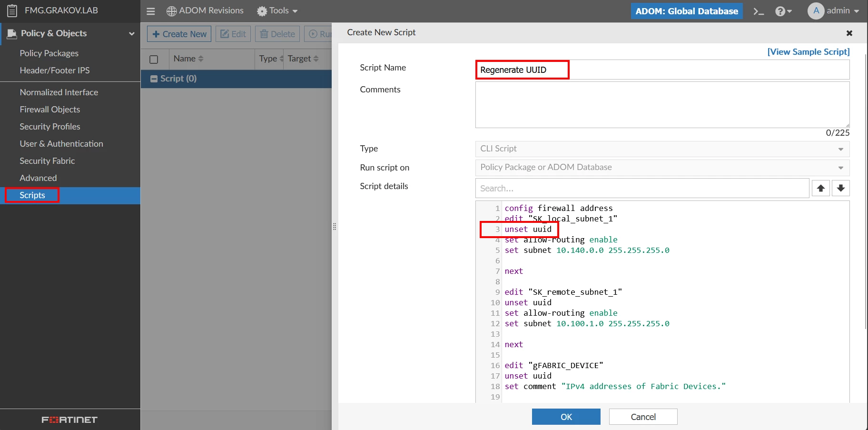
Task: Open the script Type dropdown
Action: [662, 149]
